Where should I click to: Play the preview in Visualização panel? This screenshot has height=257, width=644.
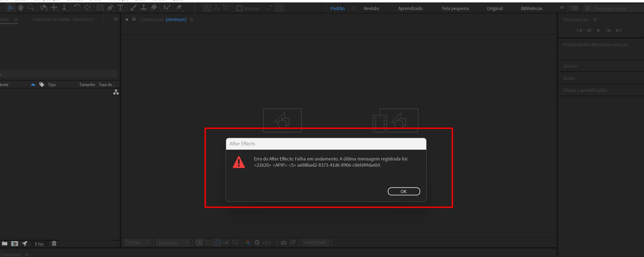599,30
